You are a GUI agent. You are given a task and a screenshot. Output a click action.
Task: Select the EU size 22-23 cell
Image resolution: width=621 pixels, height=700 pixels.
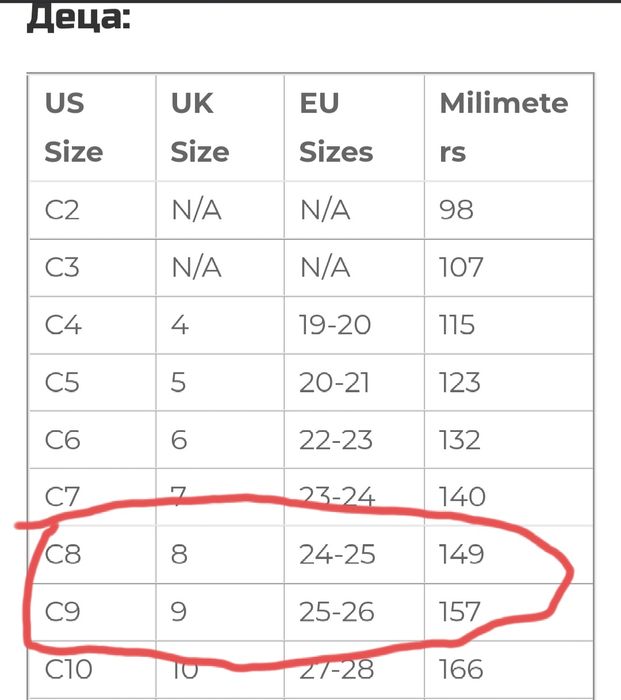pyautogui.click(x=335, y=440)
